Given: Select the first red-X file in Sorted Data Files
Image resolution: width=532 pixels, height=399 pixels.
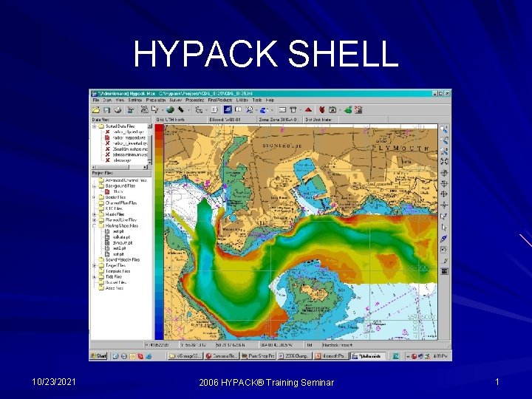Looking at the screenshot, I should pyautogui.click(x=125, y=132).
